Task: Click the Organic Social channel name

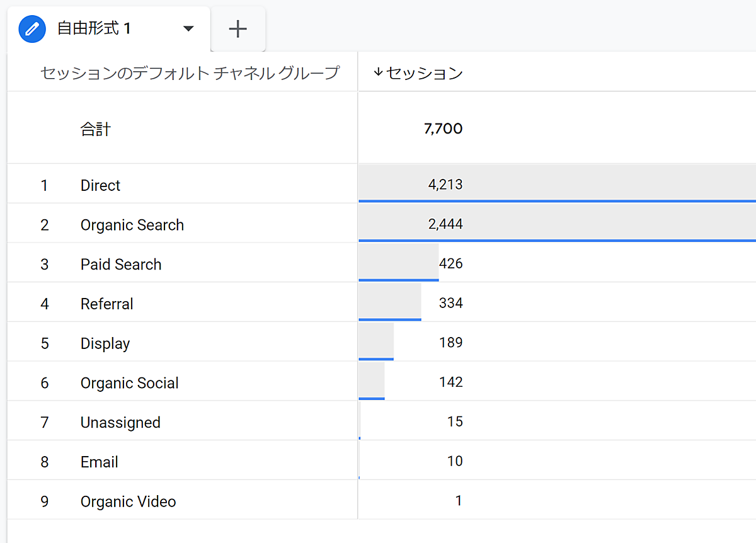Action: (130, 383)
